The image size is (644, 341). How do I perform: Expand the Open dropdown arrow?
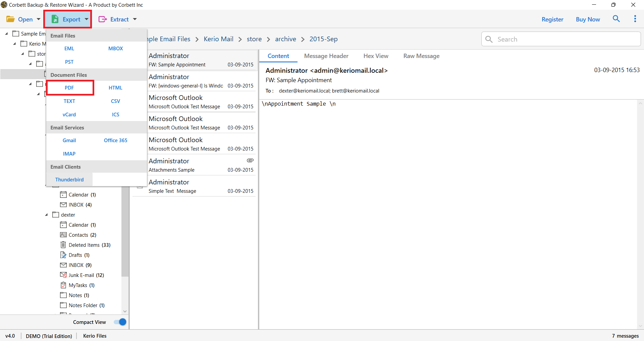pos(38,19)
